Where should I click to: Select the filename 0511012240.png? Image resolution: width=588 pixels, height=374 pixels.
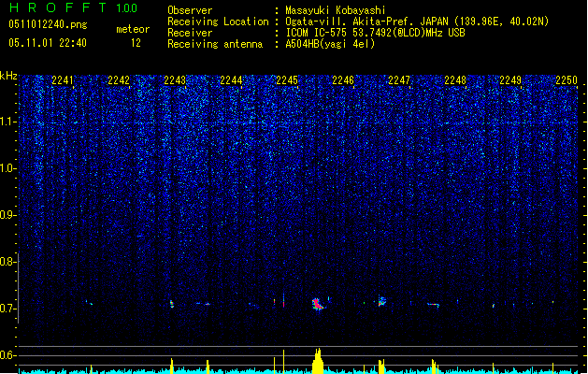pos(48,24)
